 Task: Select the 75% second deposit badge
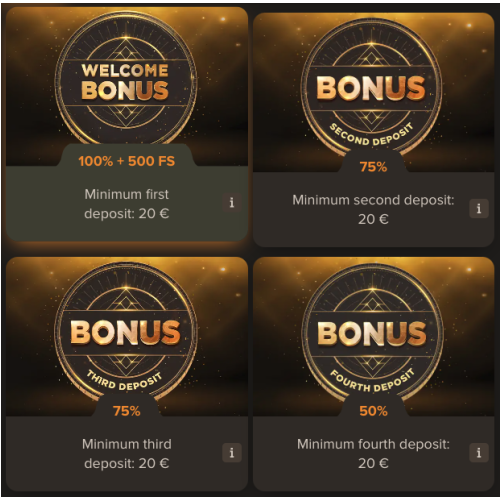click(373, 167)
